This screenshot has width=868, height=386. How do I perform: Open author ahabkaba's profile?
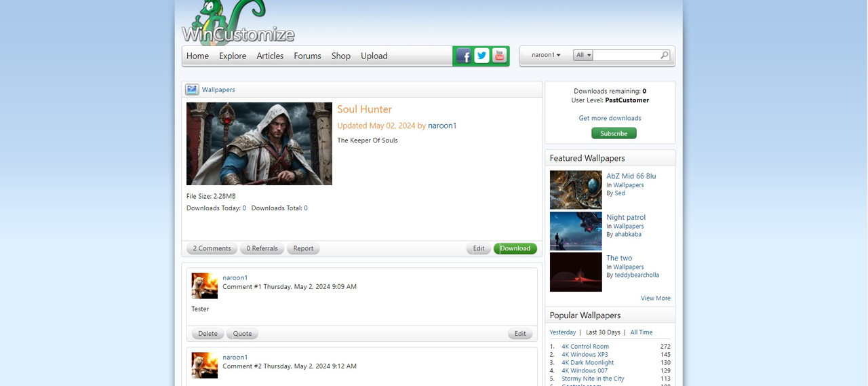pyautogui.click(x=628, y=234)
